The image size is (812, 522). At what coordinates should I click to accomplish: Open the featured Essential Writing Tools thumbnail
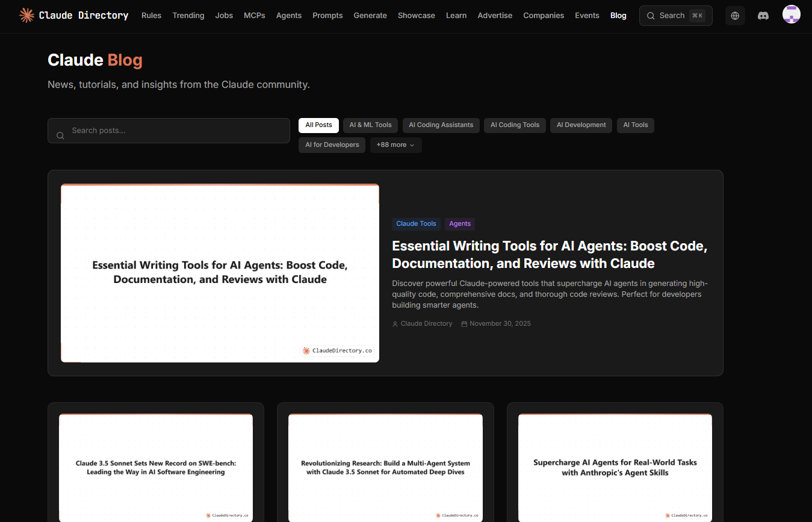[x=220, y=273]
